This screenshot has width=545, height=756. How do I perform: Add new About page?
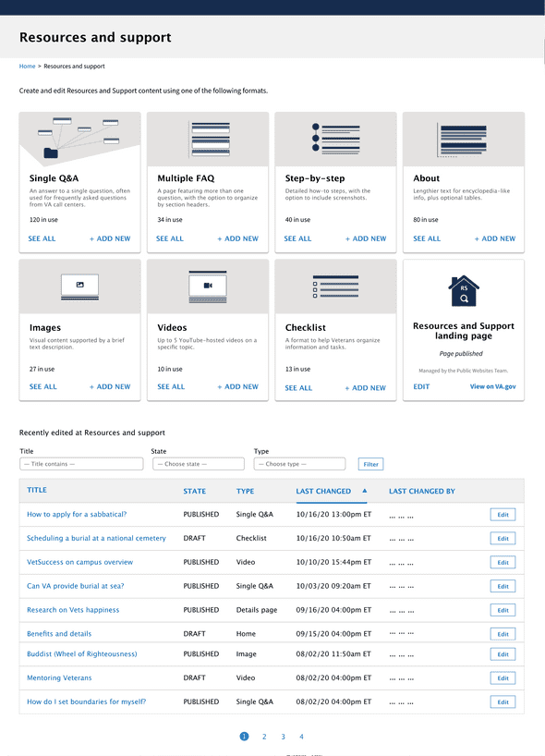coord(495,238)
